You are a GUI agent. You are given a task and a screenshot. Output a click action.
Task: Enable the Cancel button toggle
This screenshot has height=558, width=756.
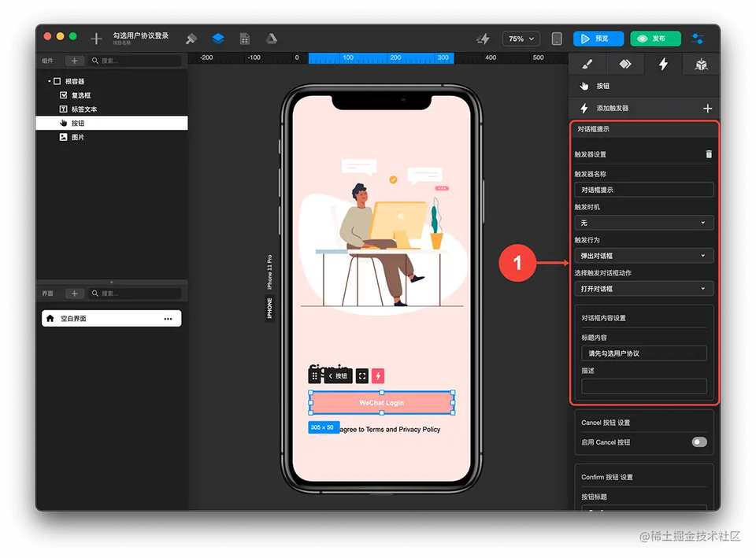click(x=699, y=442)
